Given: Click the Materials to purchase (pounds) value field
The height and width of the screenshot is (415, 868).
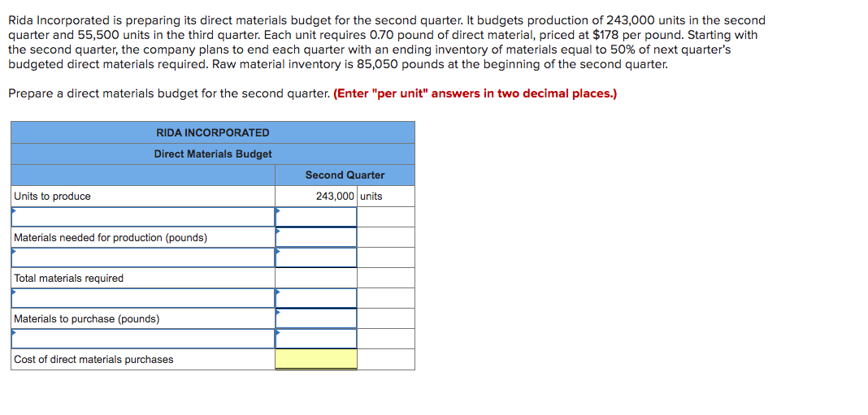Looking at the screenshot, I should click(x=316, y=318).
